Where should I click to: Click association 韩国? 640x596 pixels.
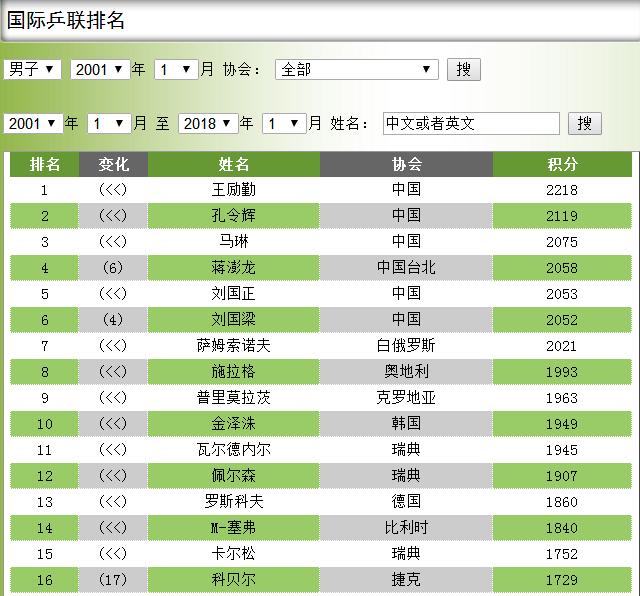pos(407,424)
